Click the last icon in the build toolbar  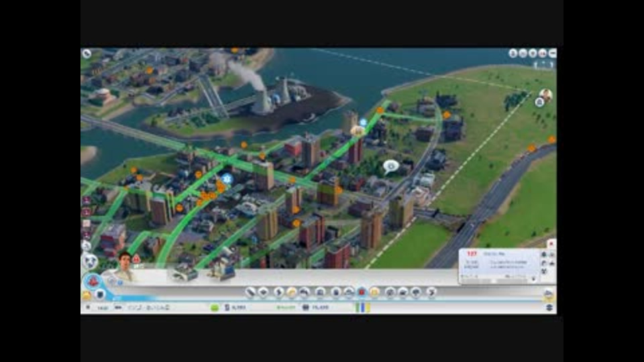[431, 292]
